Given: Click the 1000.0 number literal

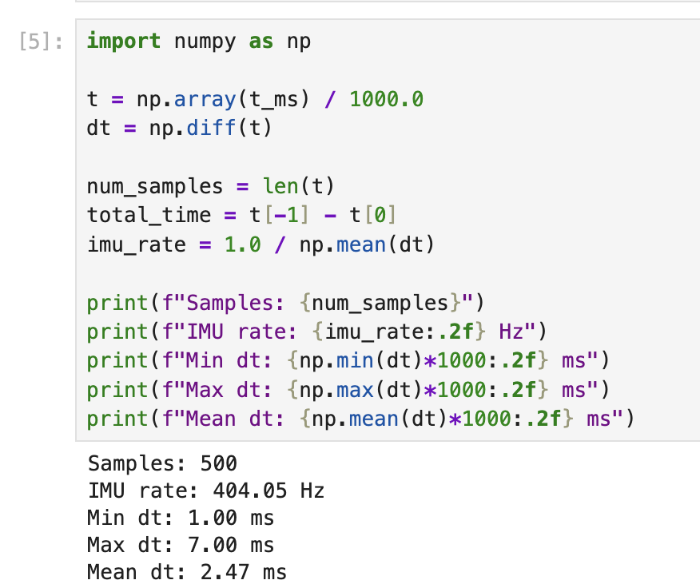Looking at the screenshot, I should (x=387, y=99).
